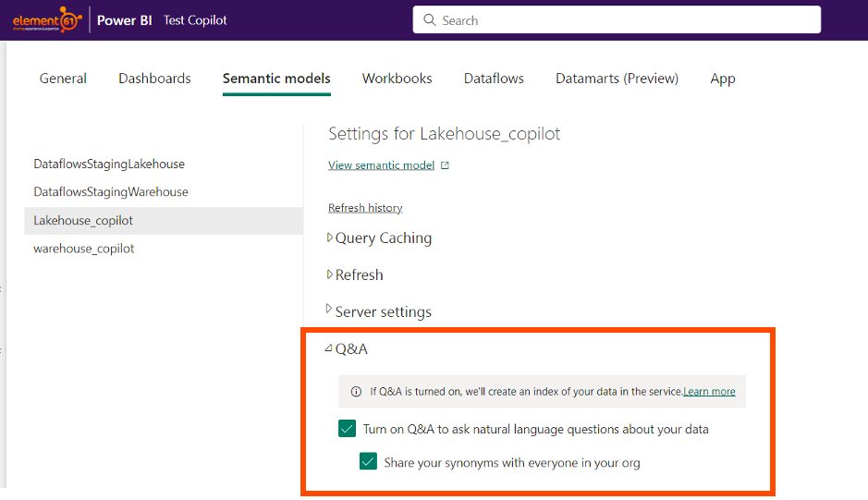Screen dimensions: 868x500
Task: Switch to the General tab
Action: (63, 79)
